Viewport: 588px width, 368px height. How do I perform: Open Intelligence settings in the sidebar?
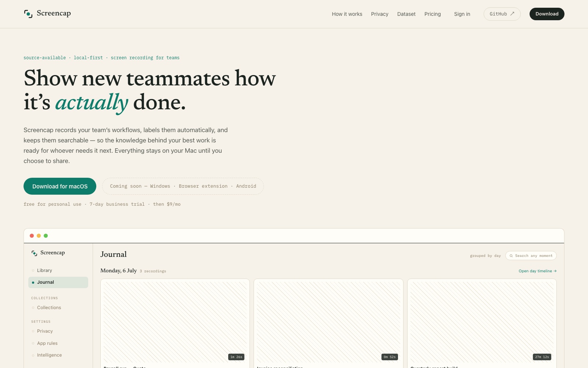[58, 355]
